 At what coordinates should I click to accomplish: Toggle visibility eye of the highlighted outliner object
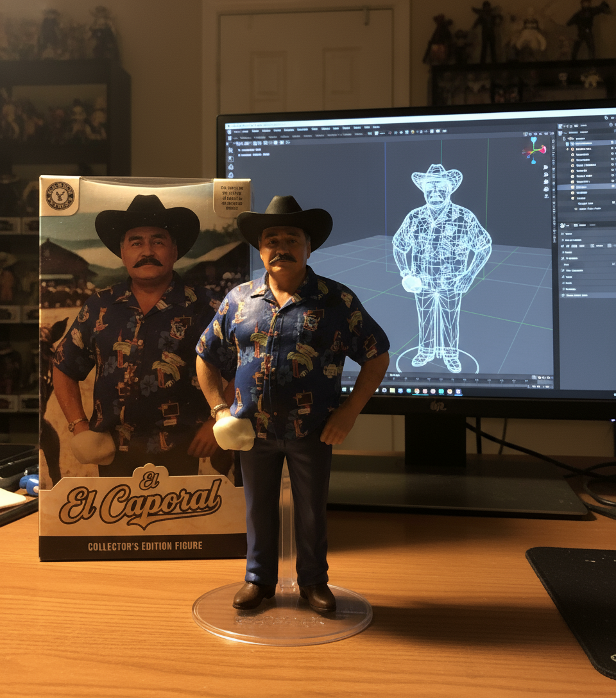pyautogui.click(x=613, y=186)
